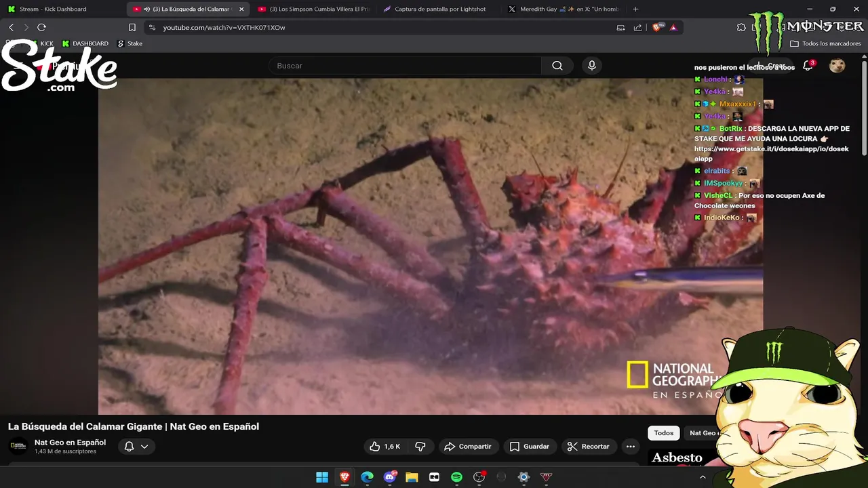868x488 pixels.
Task: Open the DASHBOARD bookmark
Action: [85, 43]
